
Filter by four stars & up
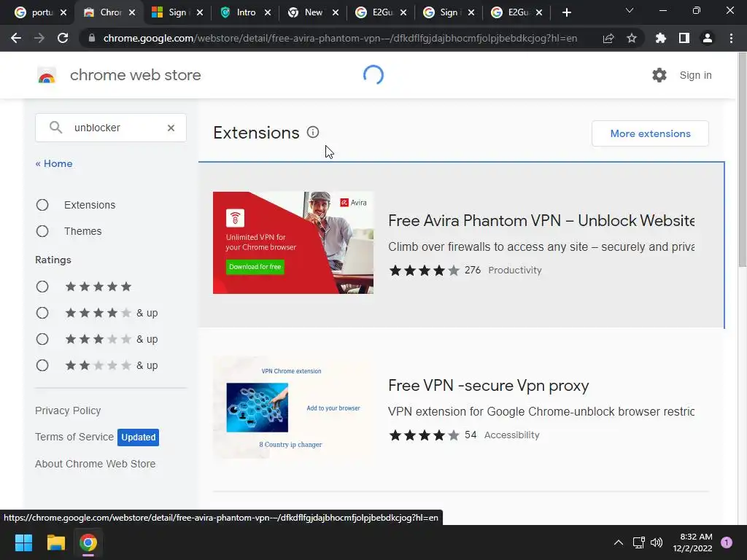coord(42,313)
